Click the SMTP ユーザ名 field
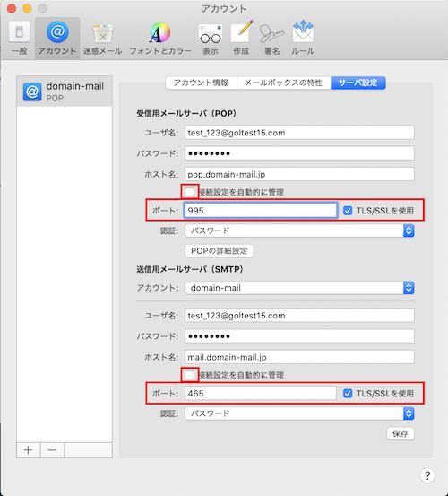 point(299,316)
